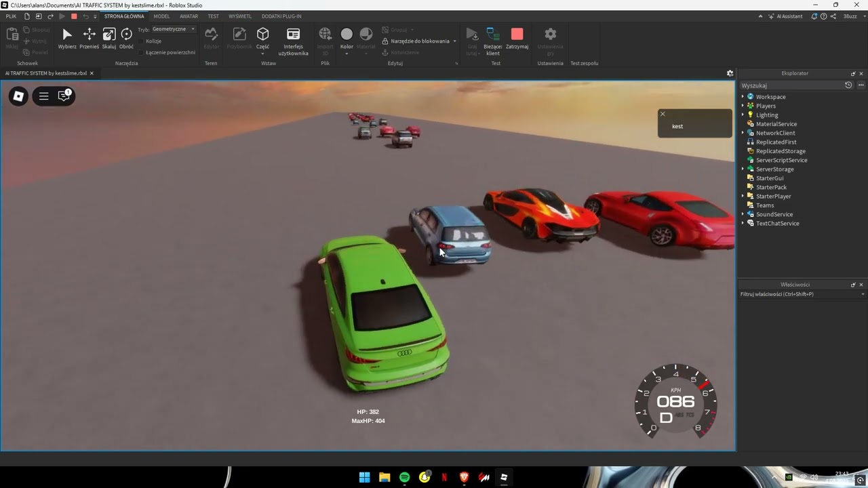Expand the NetworkClient tree node
The width and height of the screenshot is (868, 488).
point(743,133)
